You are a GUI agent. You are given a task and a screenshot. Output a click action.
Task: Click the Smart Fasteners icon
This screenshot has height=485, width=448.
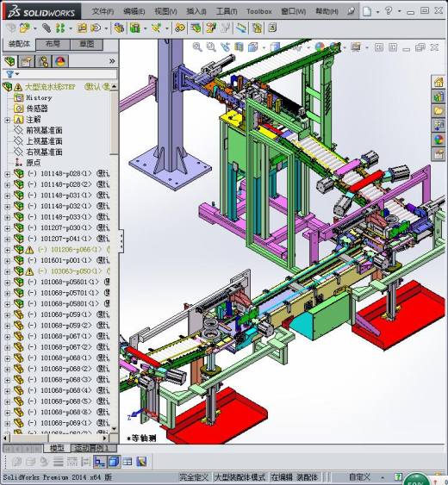pos(82,28)
